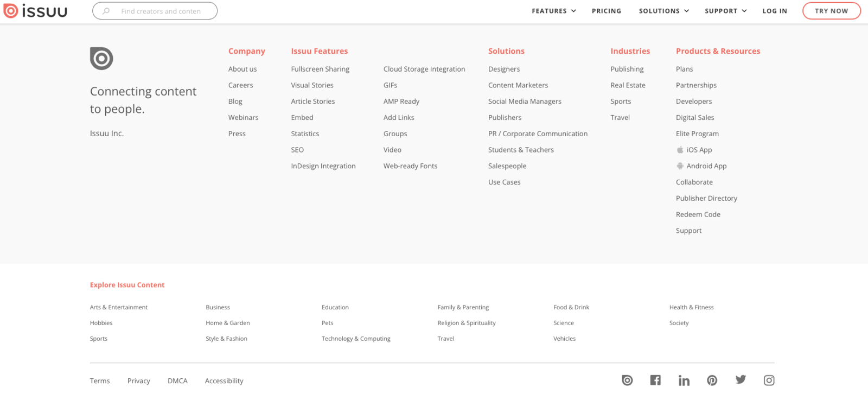
Task: Open the Partnerships link
Action: point(697,85)
